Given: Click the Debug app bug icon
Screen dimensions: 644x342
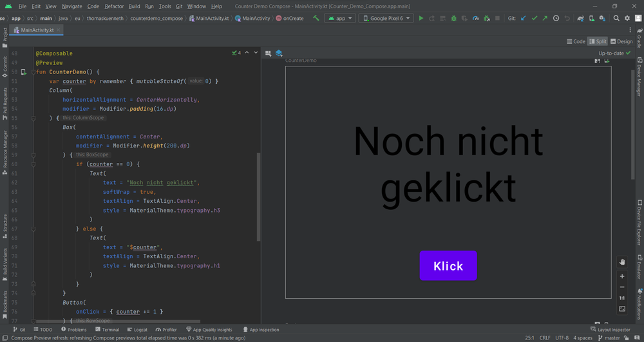Looking at the screenshot, I should pyautogui.click(x=454, y=19).
